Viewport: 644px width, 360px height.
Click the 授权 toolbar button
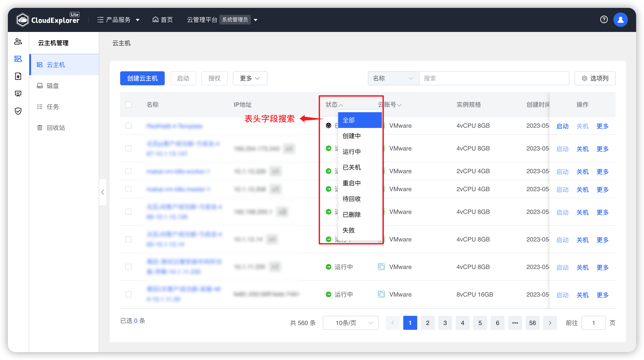(x=215, y=78)
